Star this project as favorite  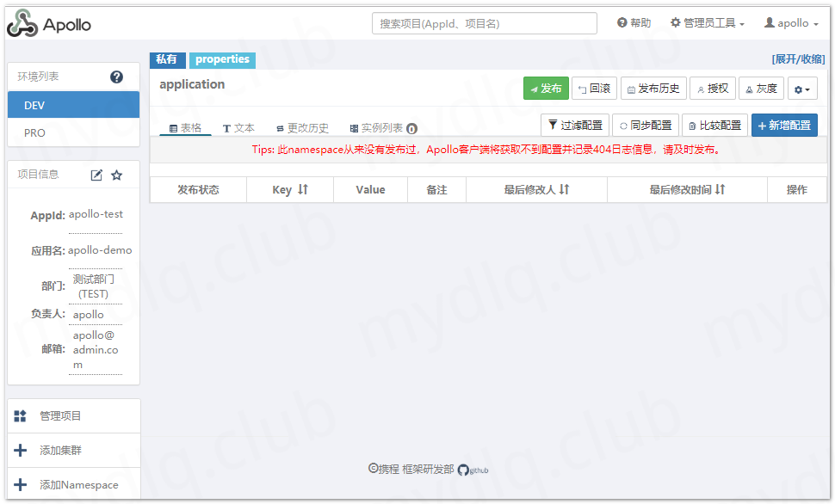117,174
